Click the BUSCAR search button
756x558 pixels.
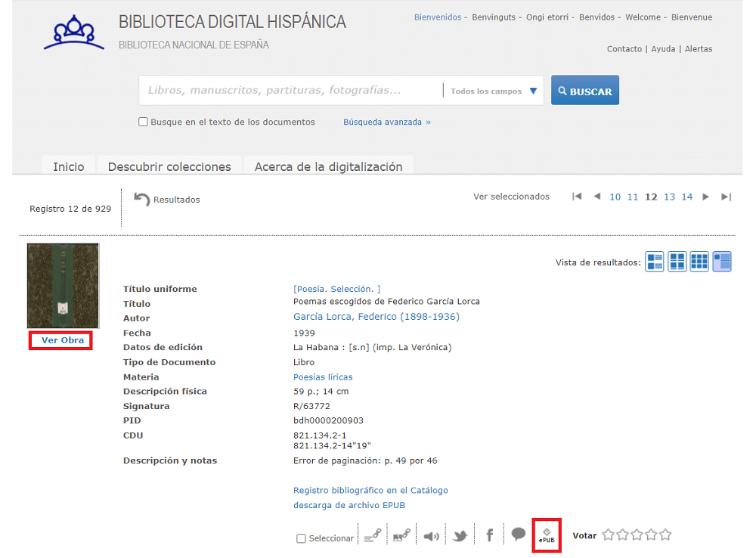[x=585, y=90]
